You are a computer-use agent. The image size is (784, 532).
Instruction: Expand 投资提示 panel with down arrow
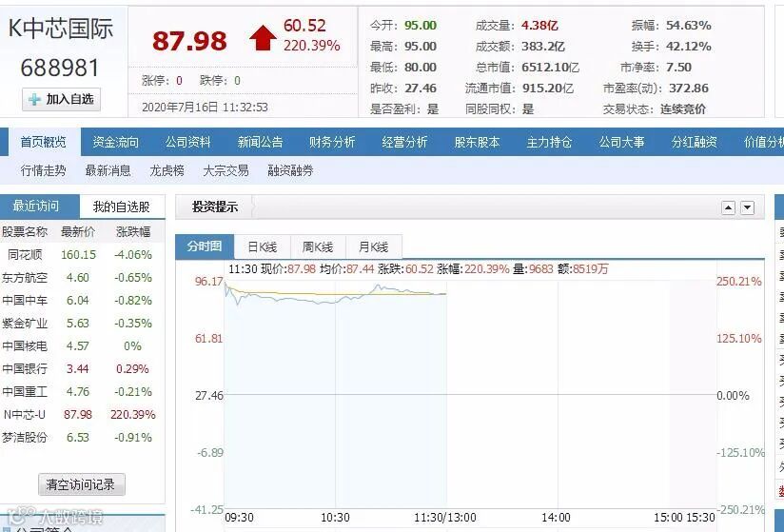point(748,207)
